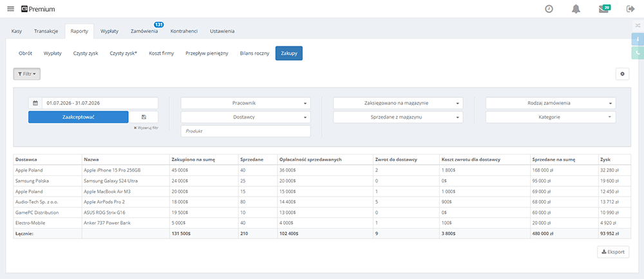Click the Eksport button

coord(613,252)
